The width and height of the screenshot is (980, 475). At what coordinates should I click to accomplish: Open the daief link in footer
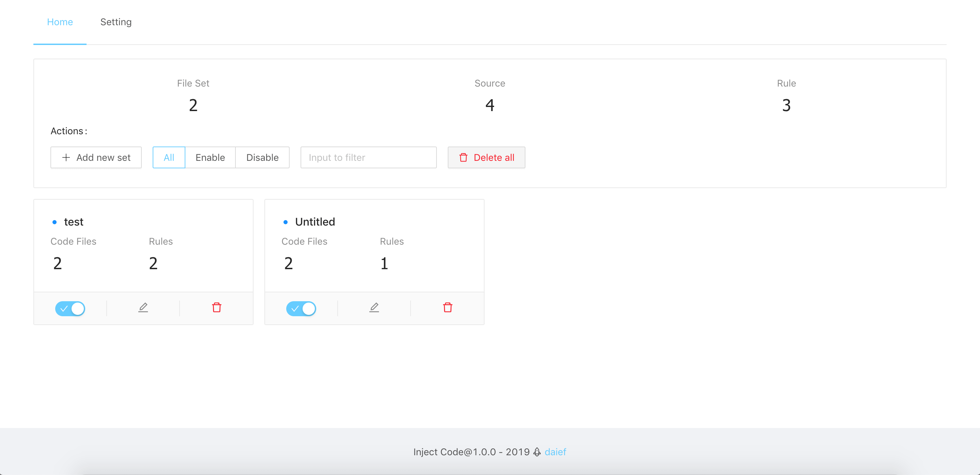(555, 452)
